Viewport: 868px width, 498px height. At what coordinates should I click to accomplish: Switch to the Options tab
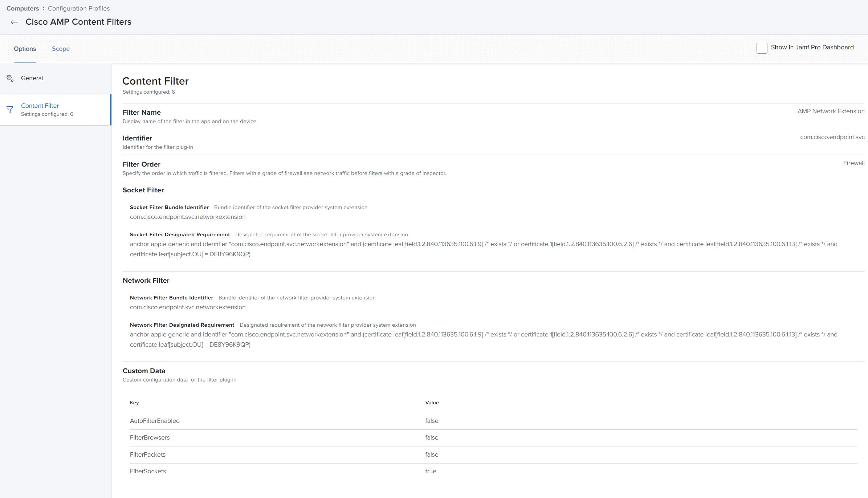[x=25, y=49]
